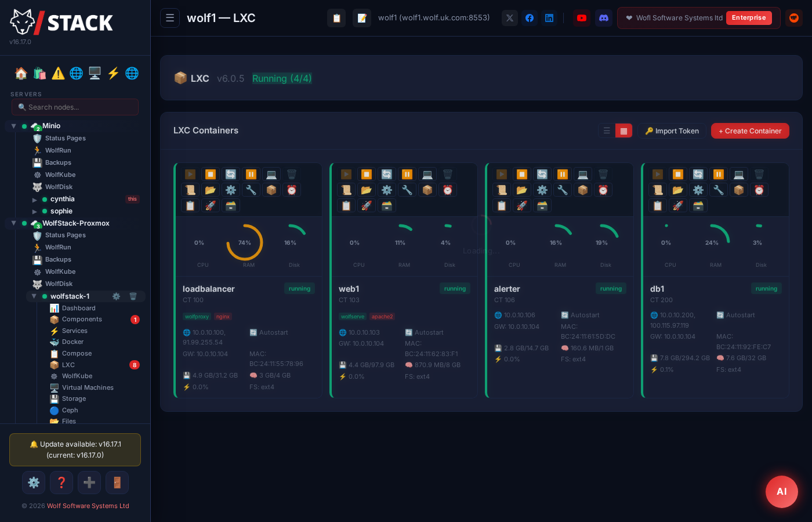Image resolution: width=812 pixels, height=522 pixels.
Task: Open the LinkedIn link in header
Action: 549,18
